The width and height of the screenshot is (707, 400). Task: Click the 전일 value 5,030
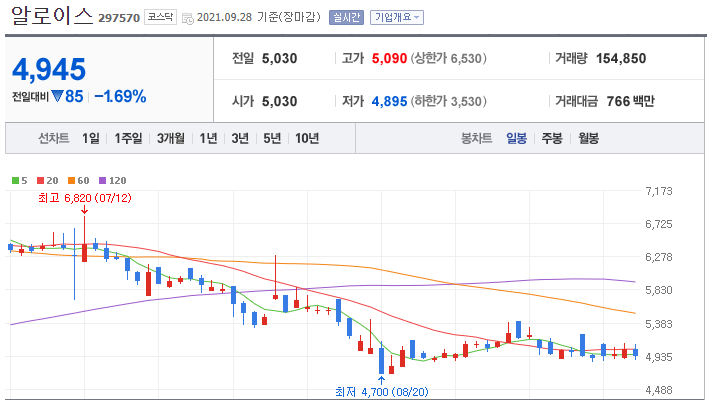coord(280,58)
